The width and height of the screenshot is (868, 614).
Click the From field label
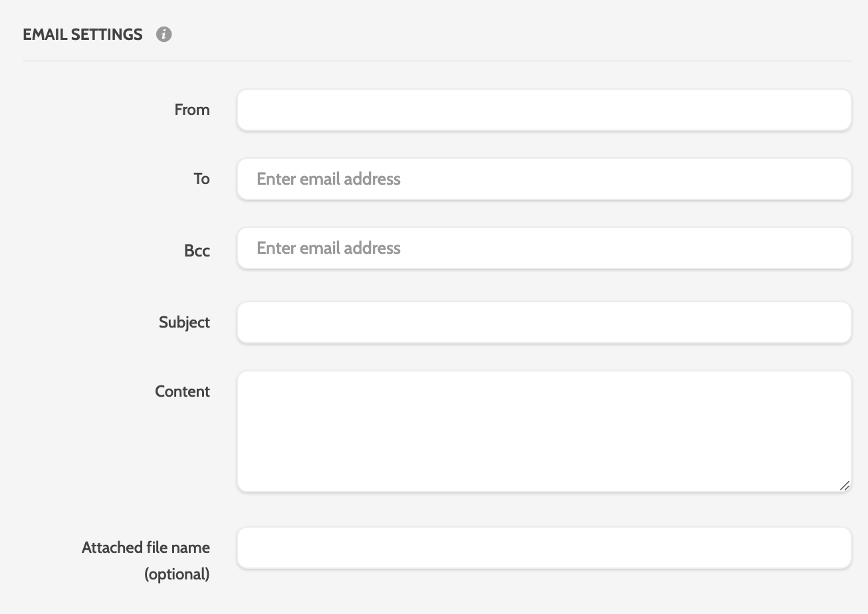(x=192, y=110)
